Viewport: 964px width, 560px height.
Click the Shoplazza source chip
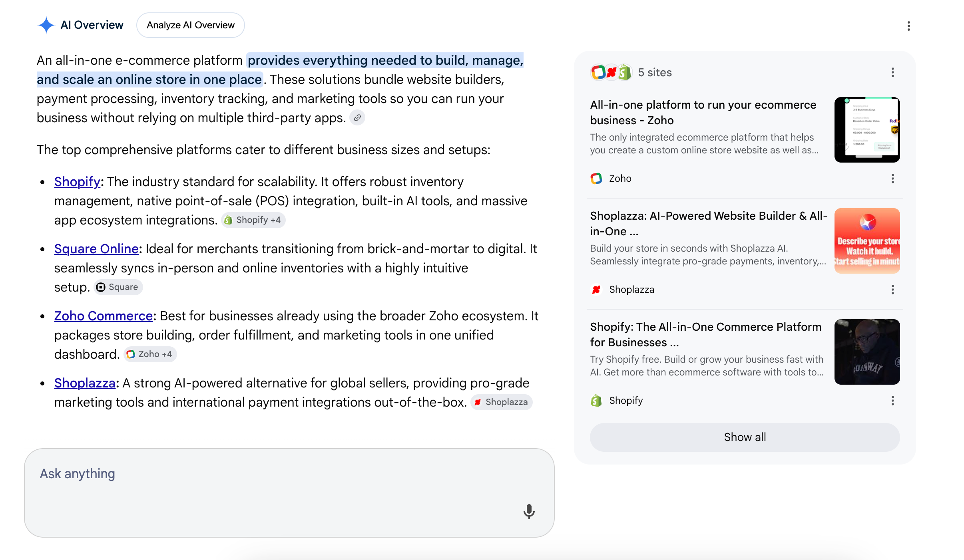pyautogui.click(x=502, y=402)
